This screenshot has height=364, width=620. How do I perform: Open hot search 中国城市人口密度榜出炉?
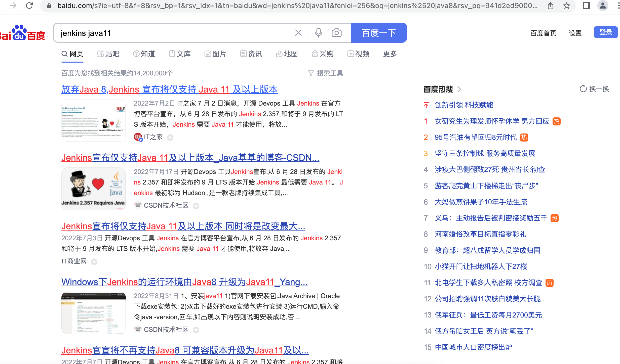point(473,347)
